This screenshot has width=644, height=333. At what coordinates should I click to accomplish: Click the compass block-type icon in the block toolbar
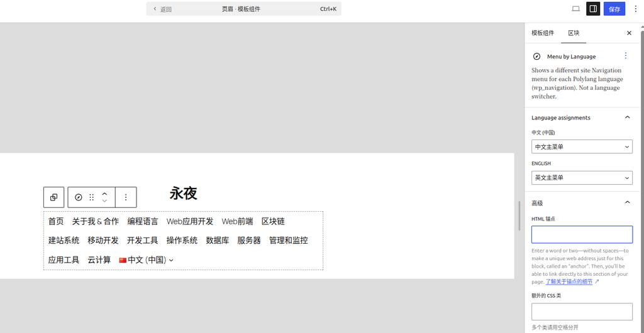tap(79, 197)
